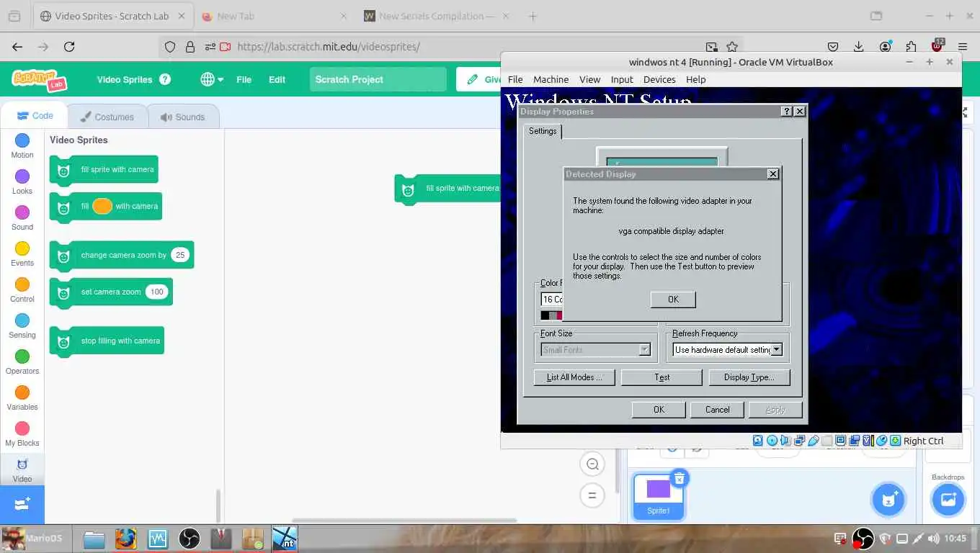980x553 pixels.
Task: Open the Color Palette combo box
Action: pos(552,299)
